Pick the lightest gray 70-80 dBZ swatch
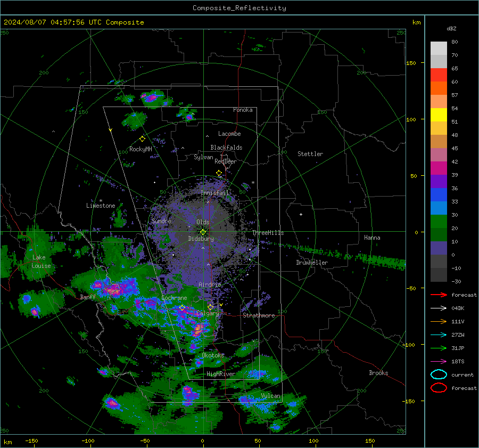Screen dimensions: 479x448 point(439,48)
